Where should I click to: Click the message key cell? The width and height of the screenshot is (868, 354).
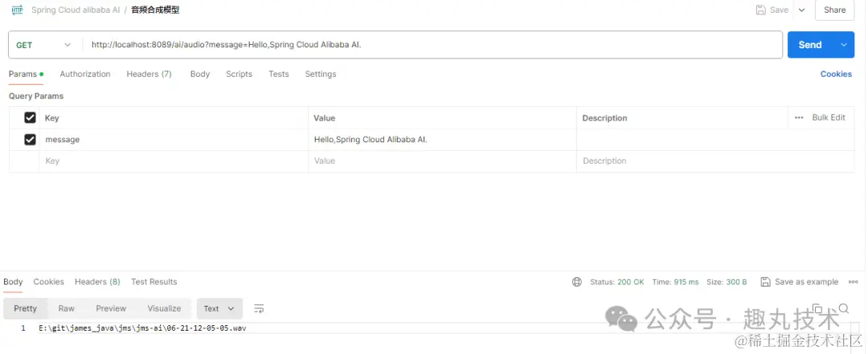click(174, 140)
